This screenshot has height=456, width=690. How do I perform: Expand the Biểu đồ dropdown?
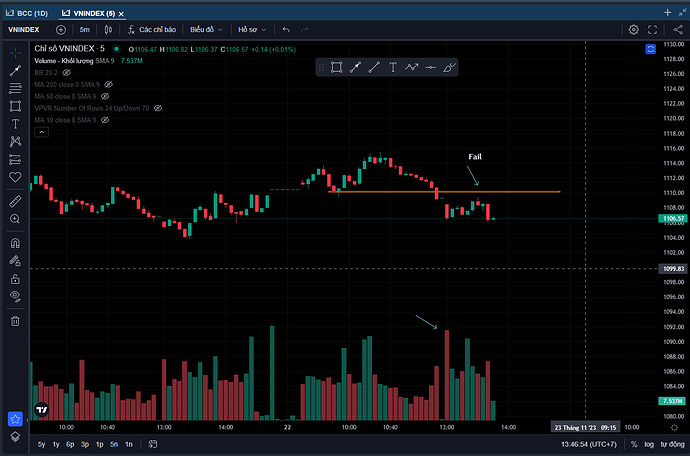coord(206,29)
